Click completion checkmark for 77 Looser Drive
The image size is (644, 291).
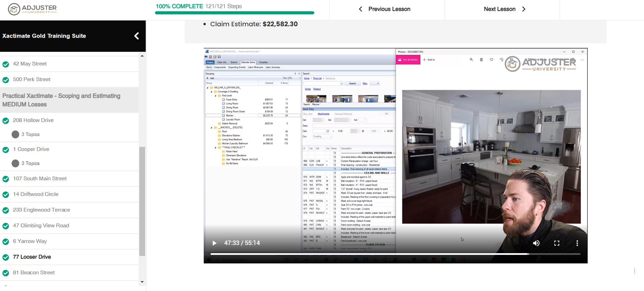pyautogui.click(x=6, y=257)
